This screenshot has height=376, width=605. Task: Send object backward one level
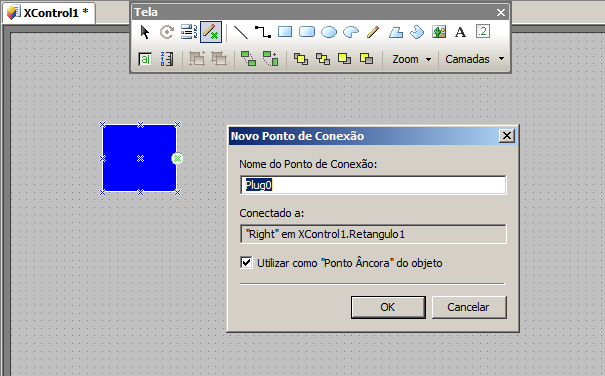pyautogui.click(x=366, y=59)
